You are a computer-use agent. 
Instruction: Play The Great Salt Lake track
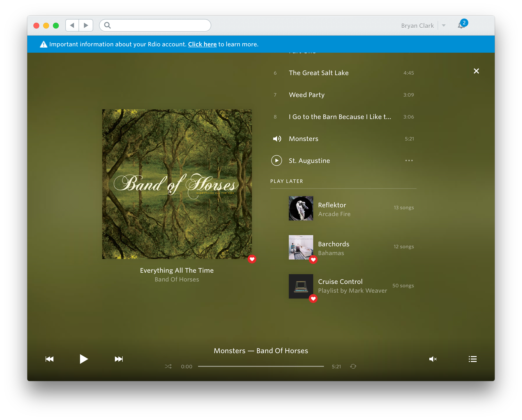pyautogui.click(x=343, y=73)
